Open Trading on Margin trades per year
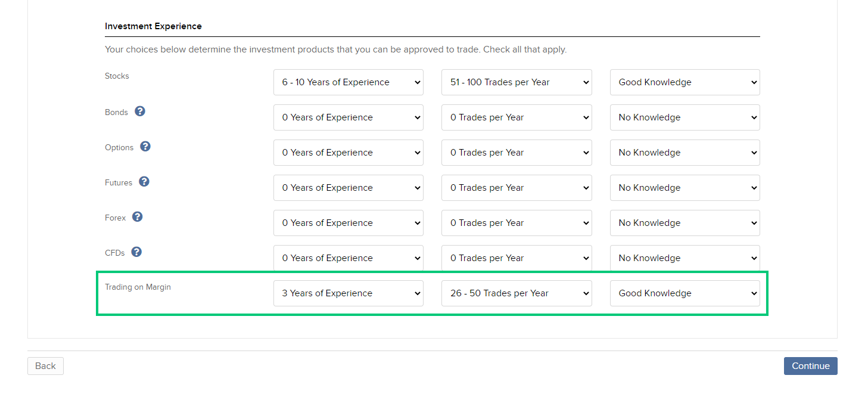This screenshot has width=868, height=400. point(517,293)
